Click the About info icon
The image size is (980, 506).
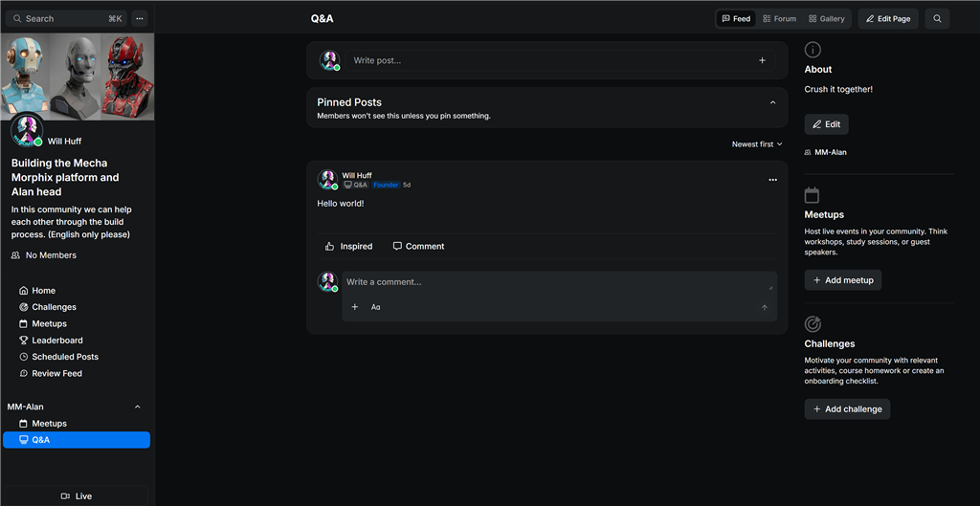pos(813,50)
